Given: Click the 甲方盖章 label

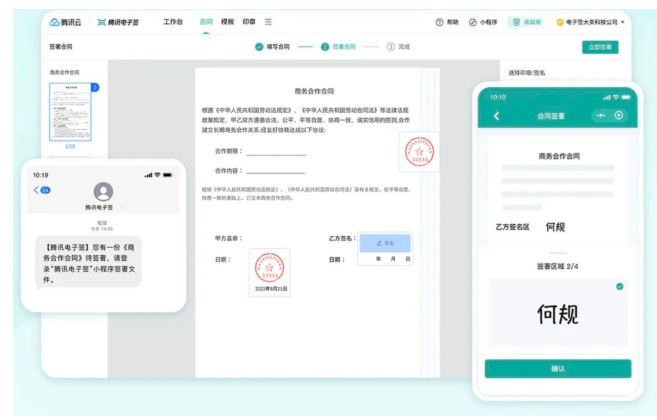Looking at the screenshot, I should 228,238.
